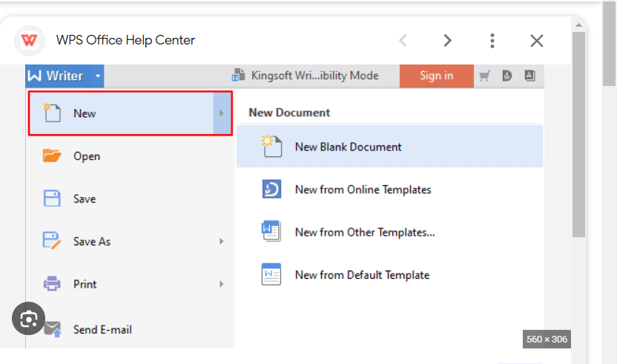The width and height of the screenshot is (617, 364).
Task: Click the Send E-mail envelope icon
Action: pos(53,329)
